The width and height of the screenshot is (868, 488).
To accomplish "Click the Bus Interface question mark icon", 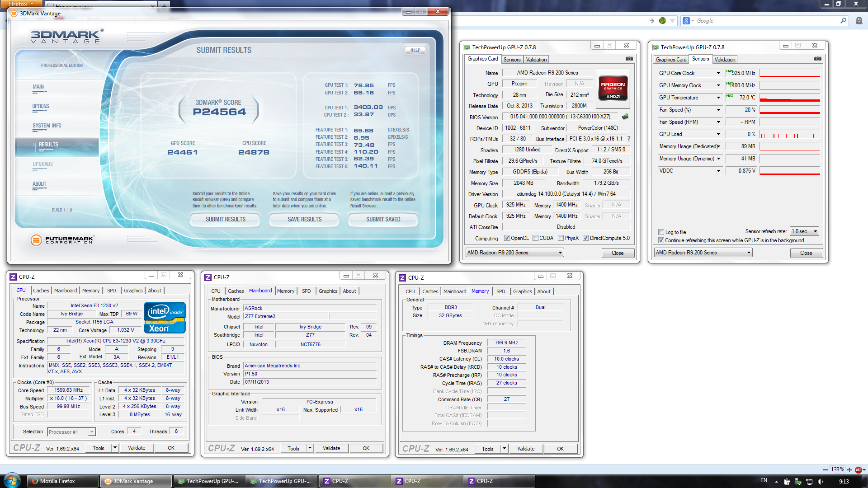I will point(628,139).
